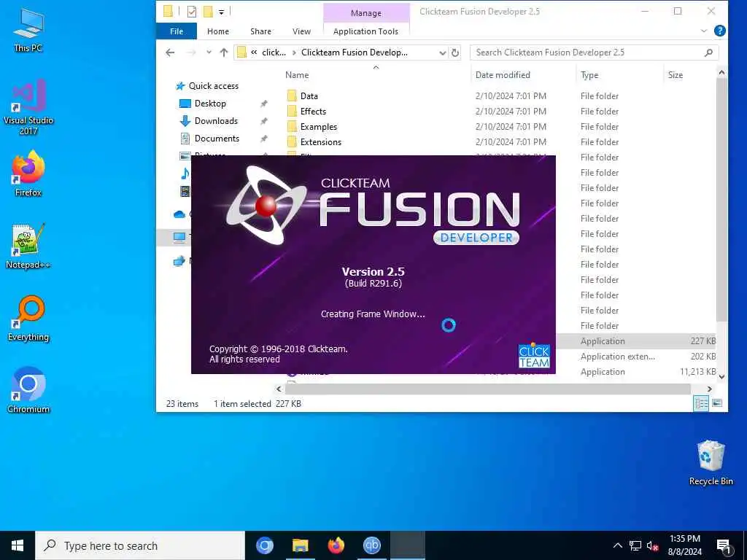This screenshot has height=560, width=747.
Task: Show hidden system tray icons
Action: (617, 545)
